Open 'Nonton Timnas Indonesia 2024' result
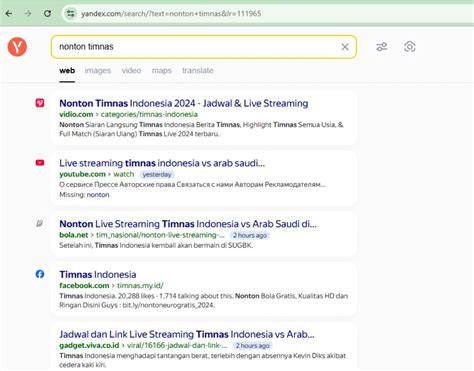The height and width of the screenshot is (371, 474). 184,103
